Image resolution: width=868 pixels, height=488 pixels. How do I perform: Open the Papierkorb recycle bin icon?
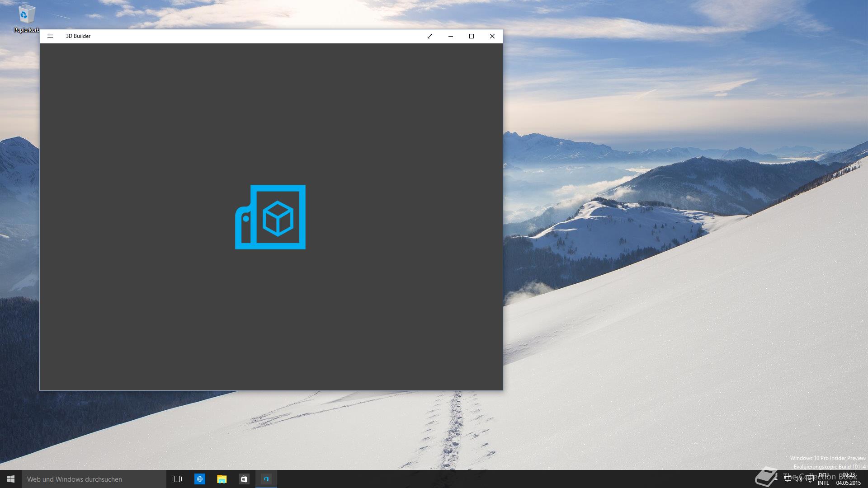point(27,19)
